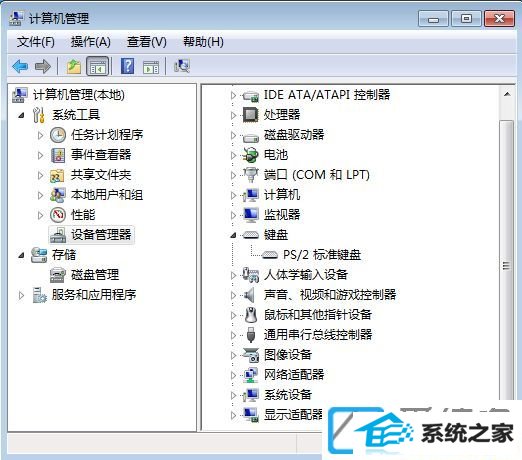Select 磁盘管理 under 存储

[95, 275]
